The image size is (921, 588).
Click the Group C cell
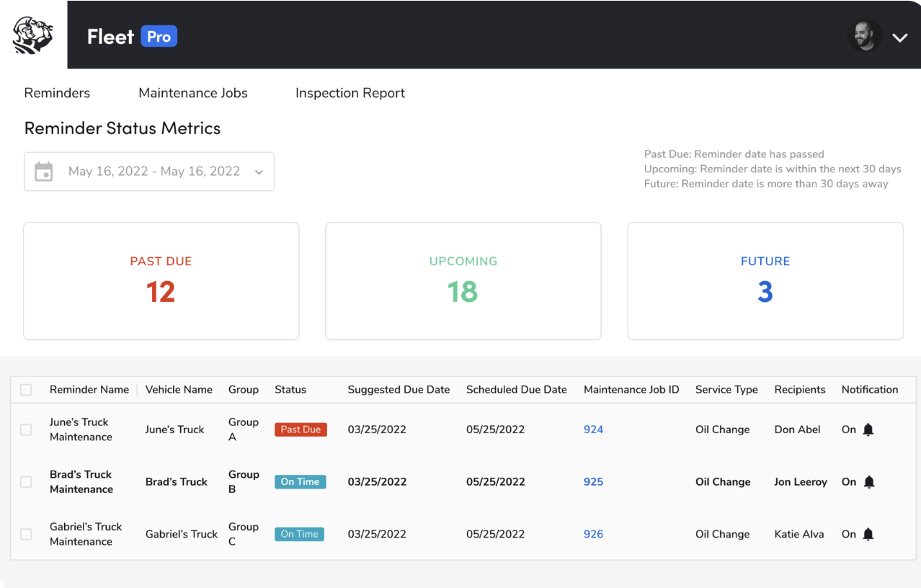click(244, 534)
